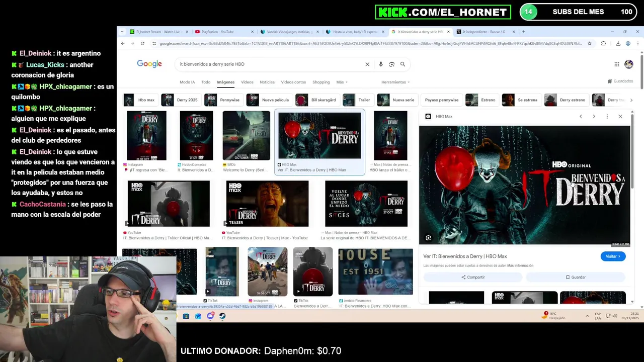Viewport: 644px width, 362px height.
Task: Filter images by the Pennywise chip
Action: (x=223, y=100)
